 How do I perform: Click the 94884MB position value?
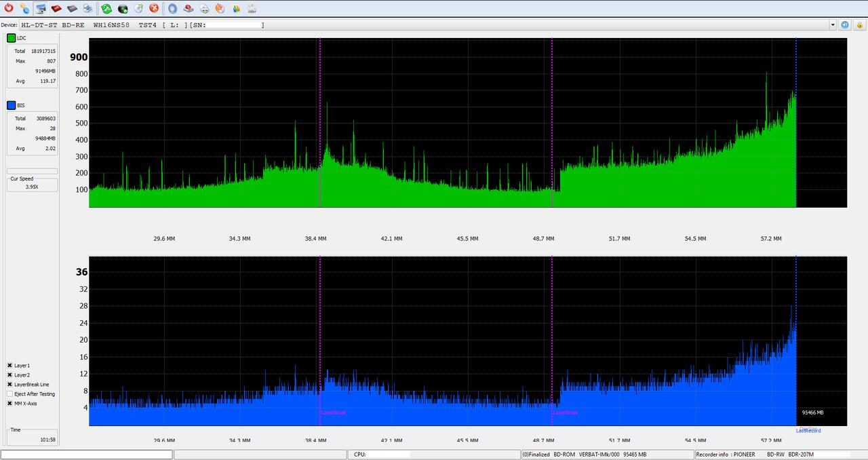(x=45, y=138)
